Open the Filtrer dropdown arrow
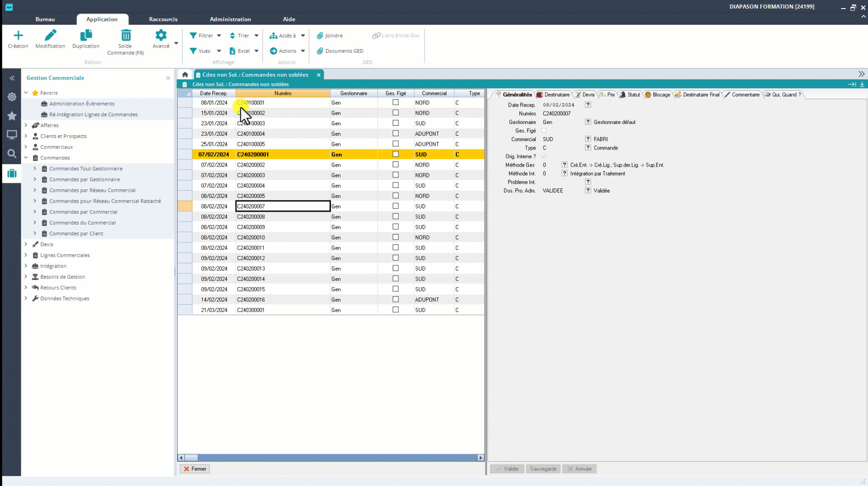Screen dimensions: 868x486 pos(219,36)
